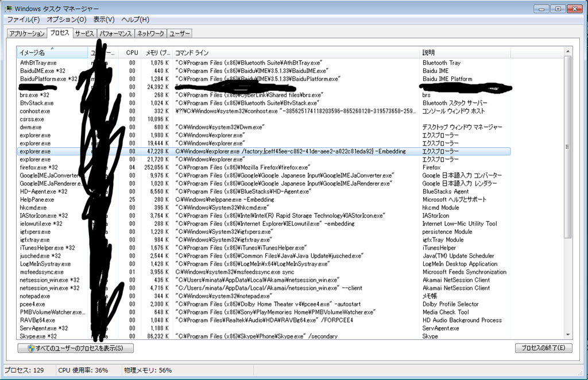Image resolution: width=588 pixels, height=380 pixels.
Task: Select the プロセス tab
Action: [x=60, y=33]
